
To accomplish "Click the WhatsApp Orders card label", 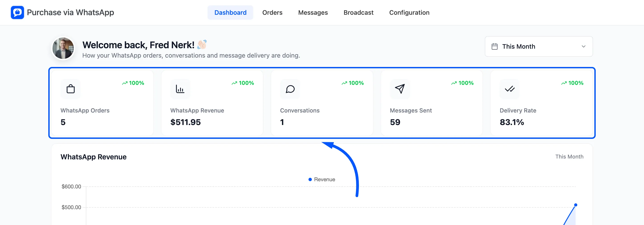I will coord(85,110).
